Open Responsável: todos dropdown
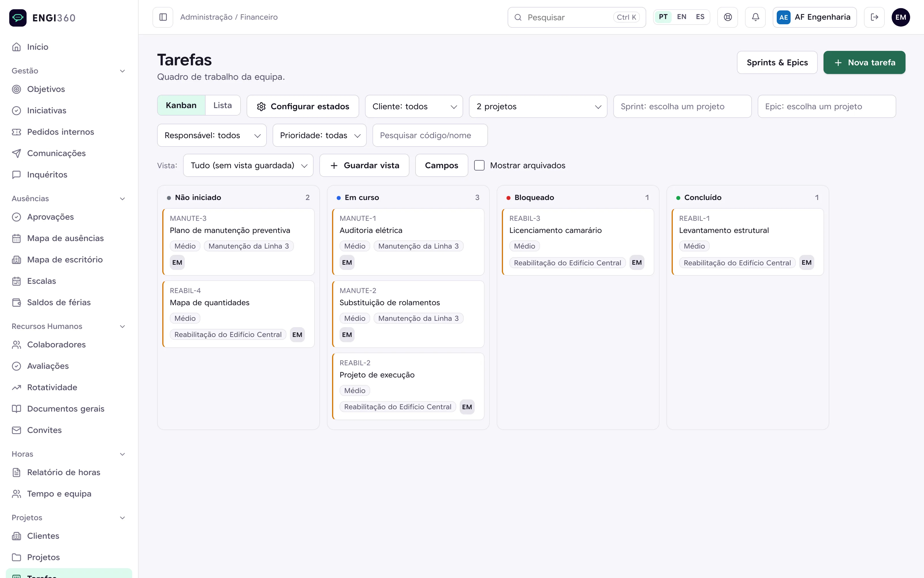 (212, 135)
